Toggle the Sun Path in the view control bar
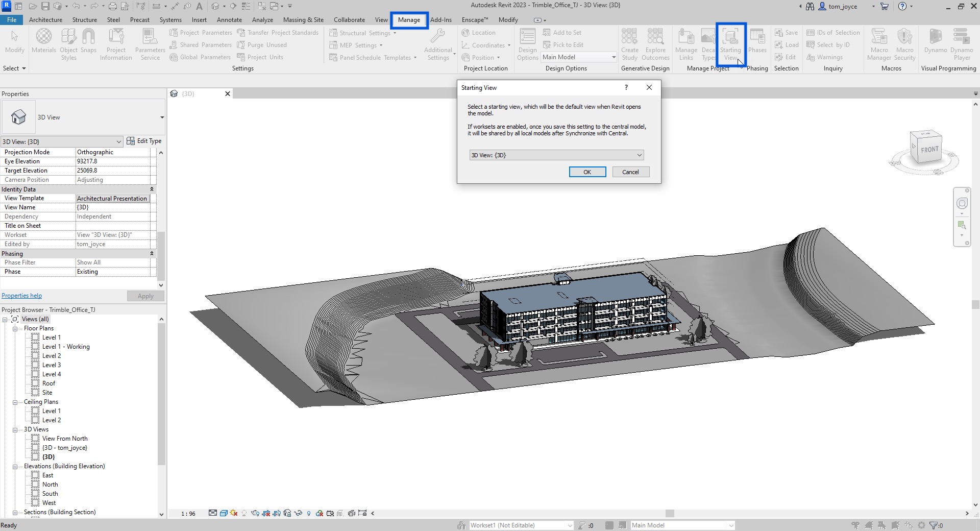This screenshot has width=980, height=531. (x=233, y=513)
